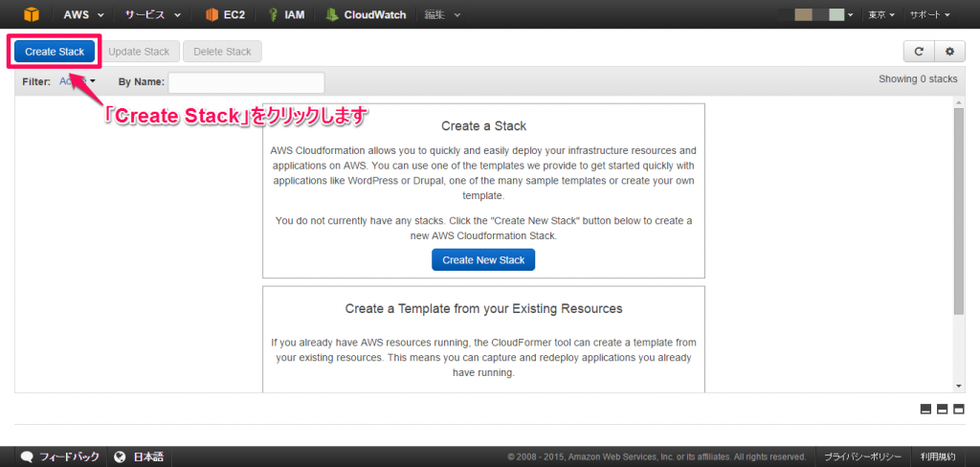
Task: Click the Create Stack button
Action: (55, 52)
